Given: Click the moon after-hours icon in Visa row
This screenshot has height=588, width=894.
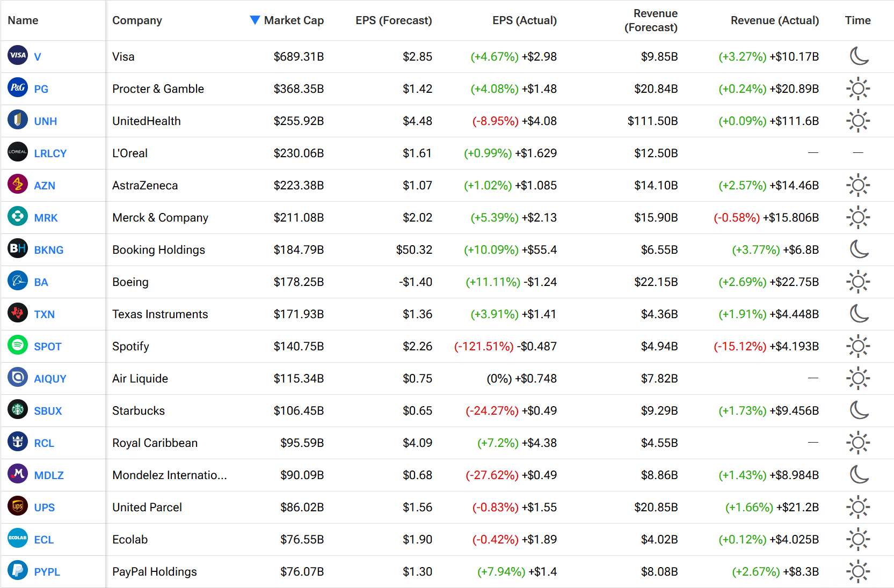Looking at the screenshot, I should (x=859, y=56).
